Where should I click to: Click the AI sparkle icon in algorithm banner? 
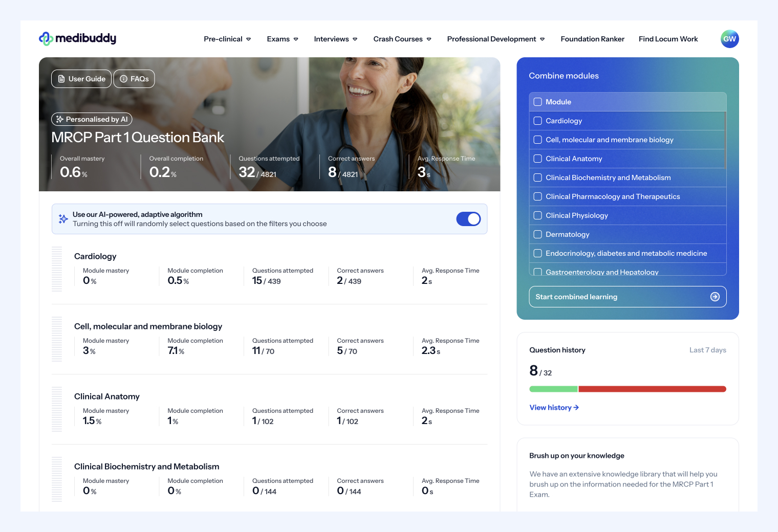63,219
